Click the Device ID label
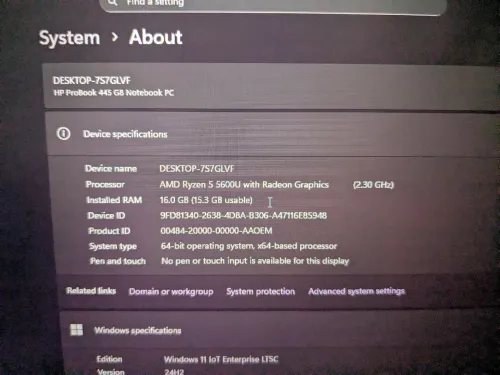Viewport: 500px width, 375px height. 106,216
